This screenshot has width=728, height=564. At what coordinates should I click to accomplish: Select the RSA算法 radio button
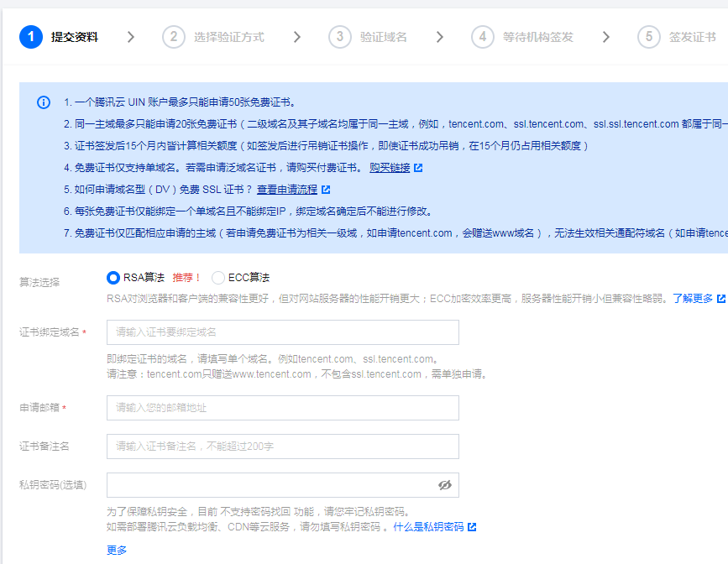tap(113, 278)
